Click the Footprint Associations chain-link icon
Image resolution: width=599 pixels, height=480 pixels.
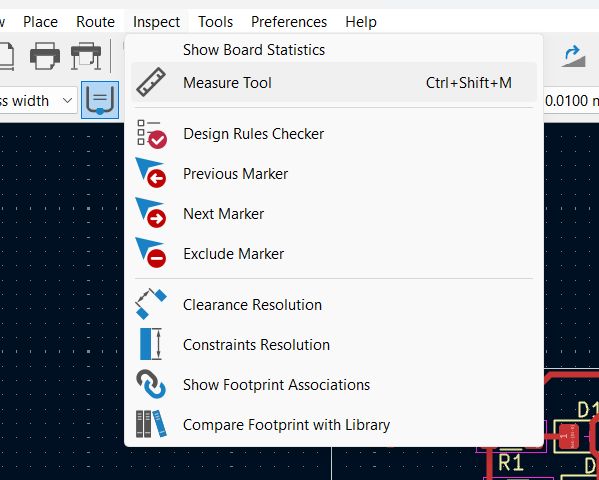coord(151,384)
